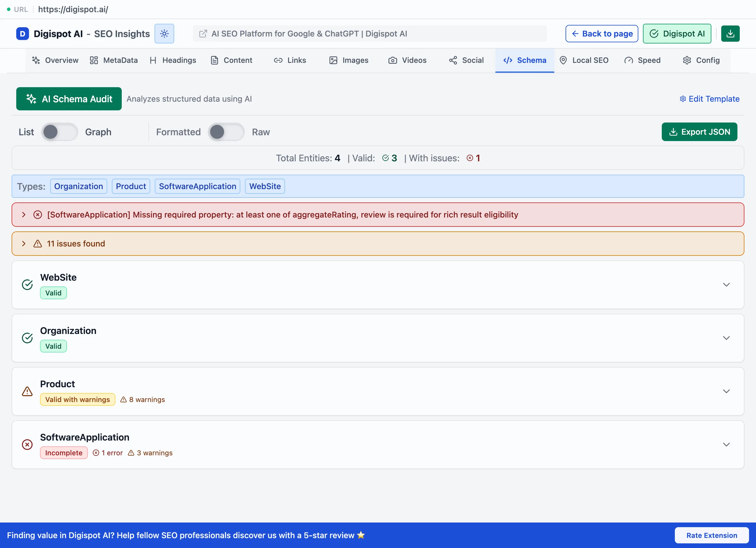
Task: Click the Digispot AI 'D' logo icon
Action: [22, 34]
